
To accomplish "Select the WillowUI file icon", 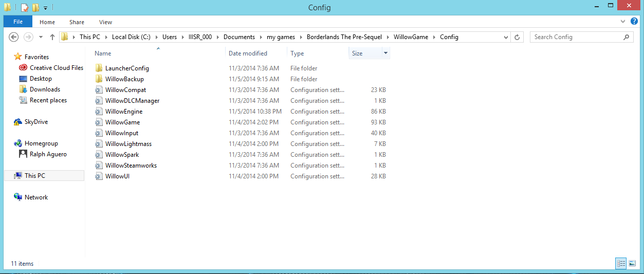I will (99, 176).
